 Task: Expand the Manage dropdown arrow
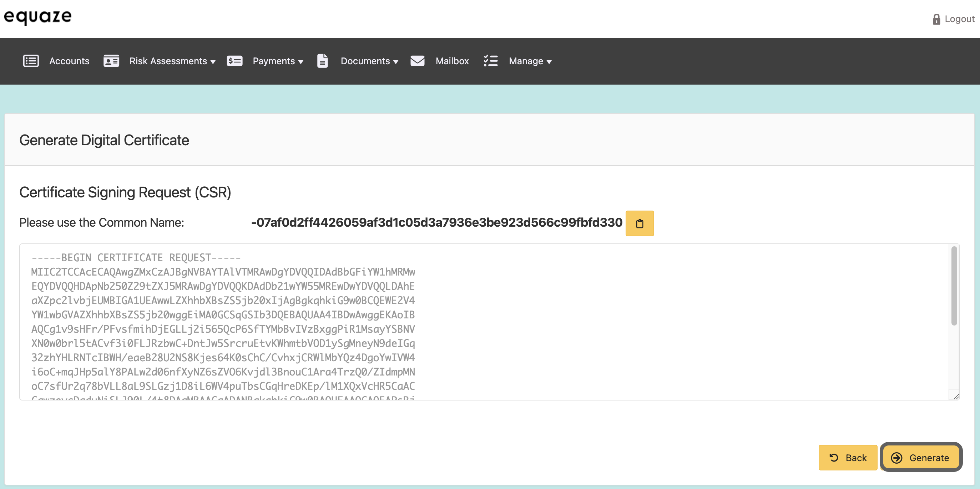549,62
